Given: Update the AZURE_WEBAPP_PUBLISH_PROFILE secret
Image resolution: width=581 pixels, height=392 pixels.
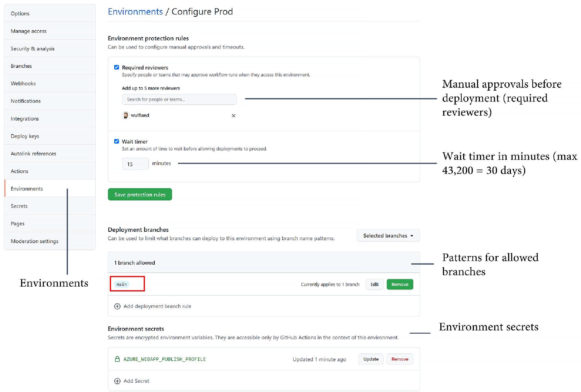Looking at the screenshot, I should [x=371, y=359].
